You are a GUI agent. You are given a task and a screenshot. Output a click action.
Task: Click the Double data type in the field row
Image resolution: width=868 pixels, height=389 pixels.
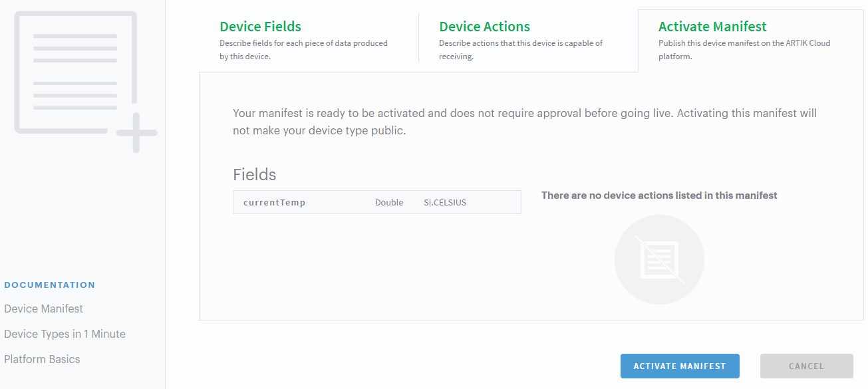(x=389, y=203)
